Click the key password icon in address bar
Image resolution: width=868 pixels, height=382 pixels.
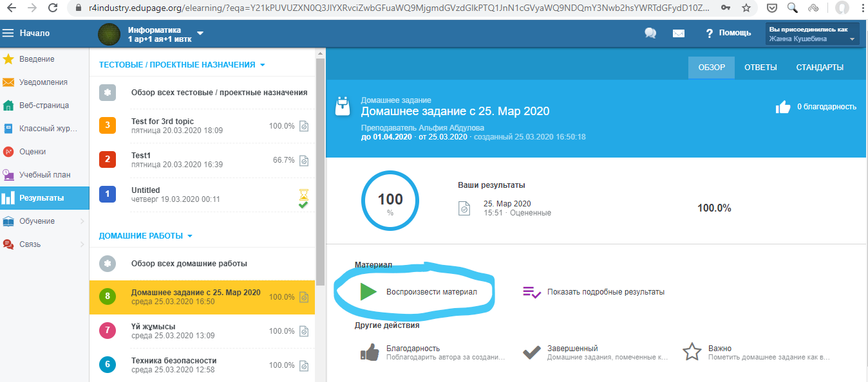coord(726,8)
